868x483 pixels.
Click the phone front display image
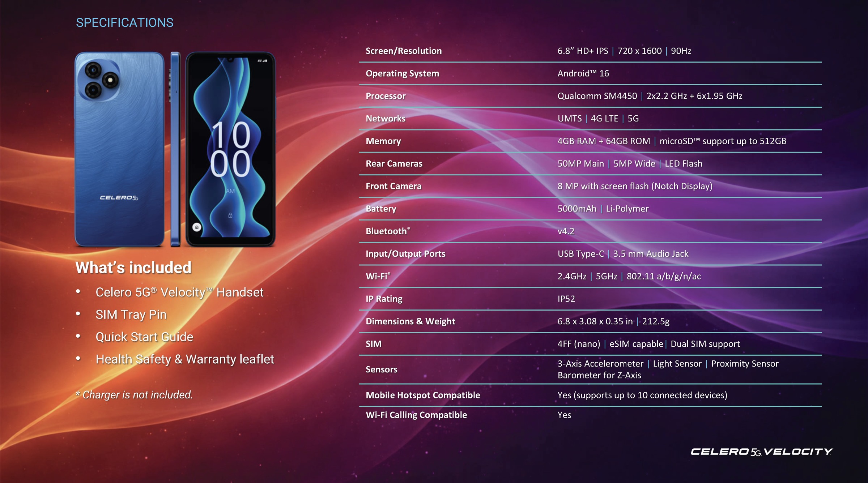point(230,149)
